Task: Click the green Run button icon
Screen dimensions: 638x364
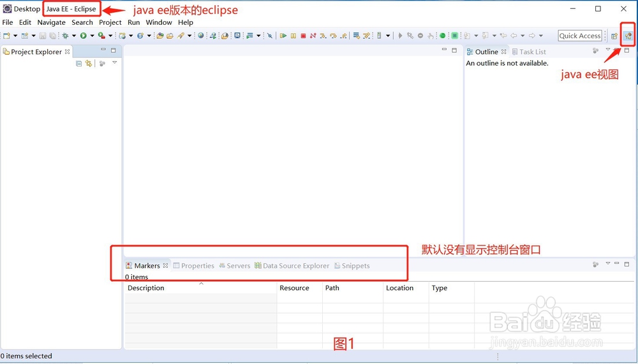Action: pyautogui.click(x=84, y=36)
